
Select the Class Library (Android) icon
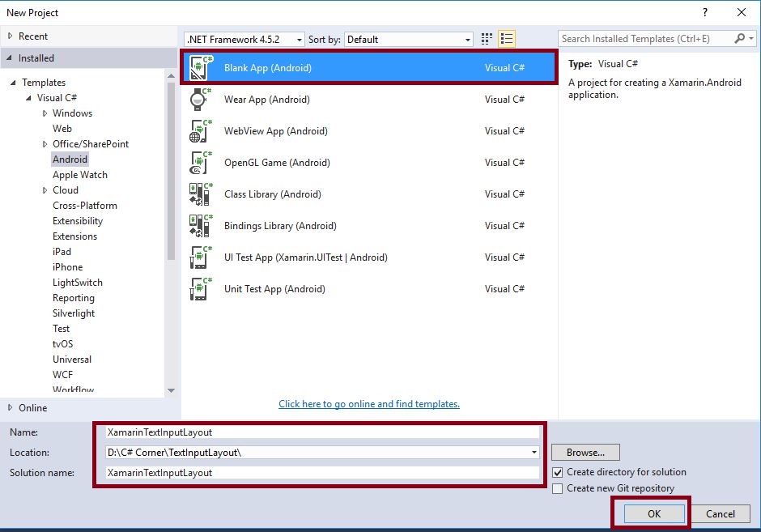(x=201, y=194)
